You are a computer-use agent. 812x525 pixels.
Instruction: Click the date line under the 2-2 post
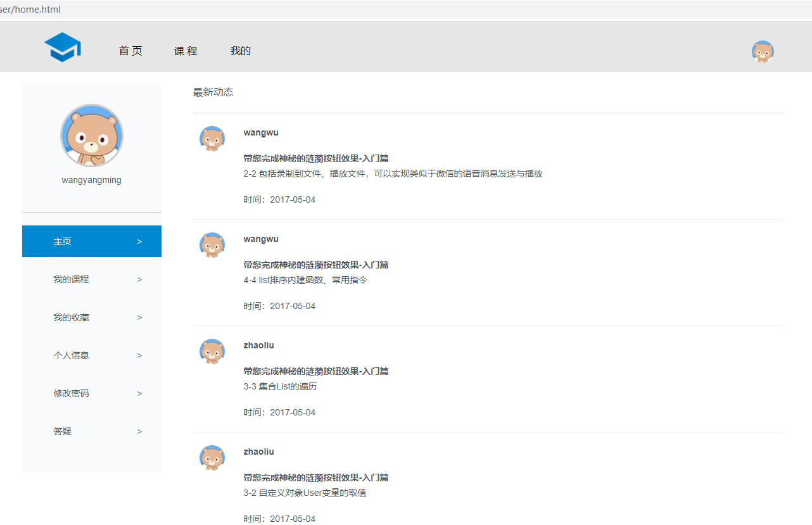[x=279, y=199]
